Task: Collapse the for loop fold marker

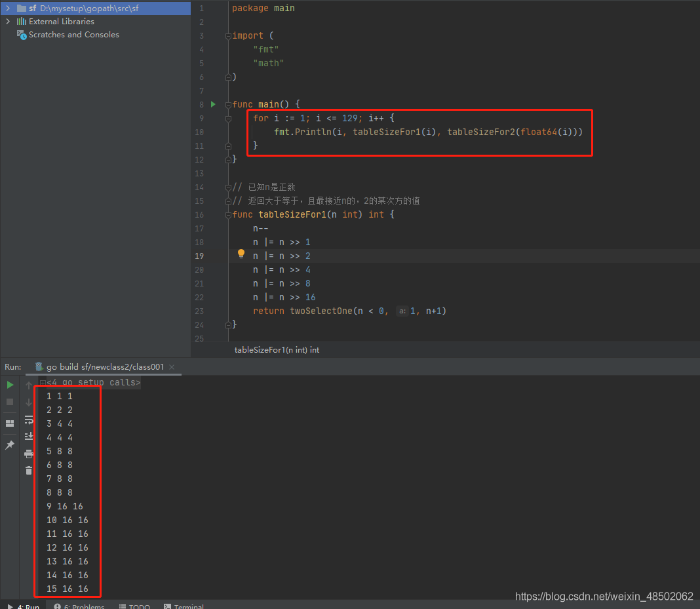Action: (228, 118)
